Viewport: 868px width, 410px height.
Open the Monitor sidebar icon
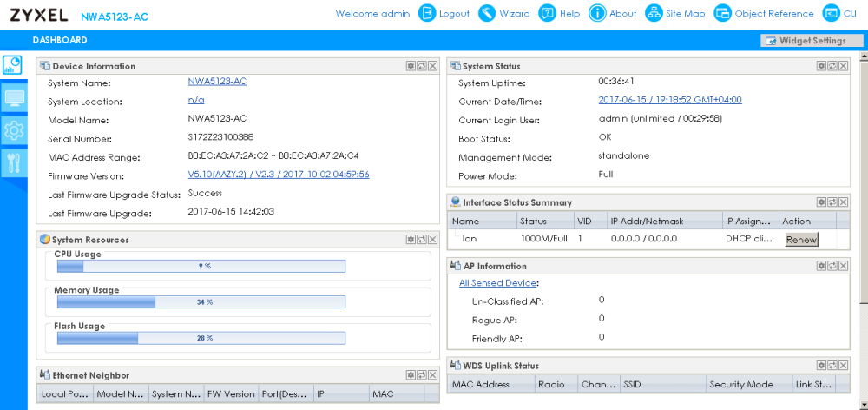[x=13, y=99]
